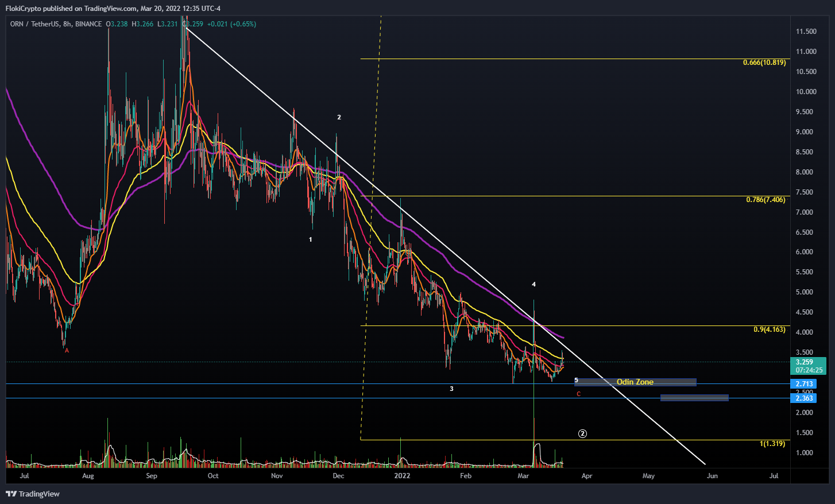Click the 1.000 price axis label

point(804,453)
